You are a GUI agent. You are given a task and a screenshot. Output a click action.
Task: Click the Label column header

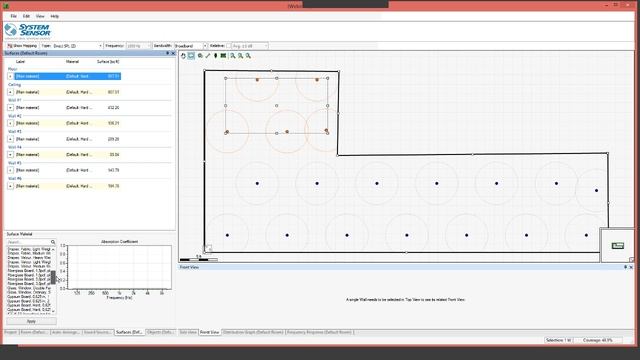pyautogui.click(x=20, y=62)
